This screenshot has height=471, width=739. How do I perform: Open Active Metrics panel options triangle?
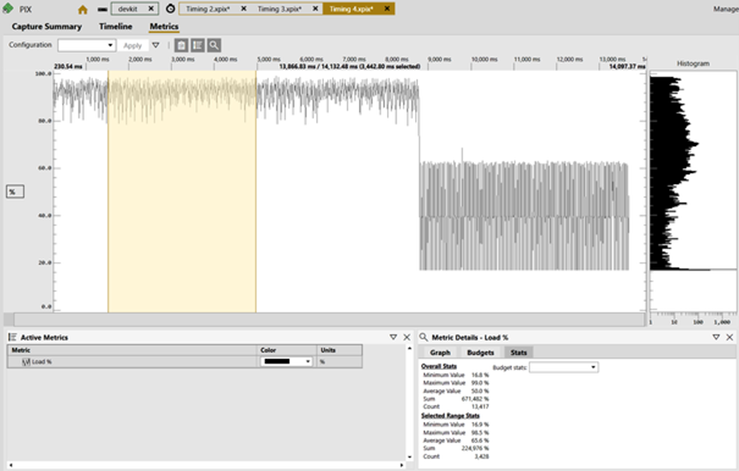tap(393, 337)
